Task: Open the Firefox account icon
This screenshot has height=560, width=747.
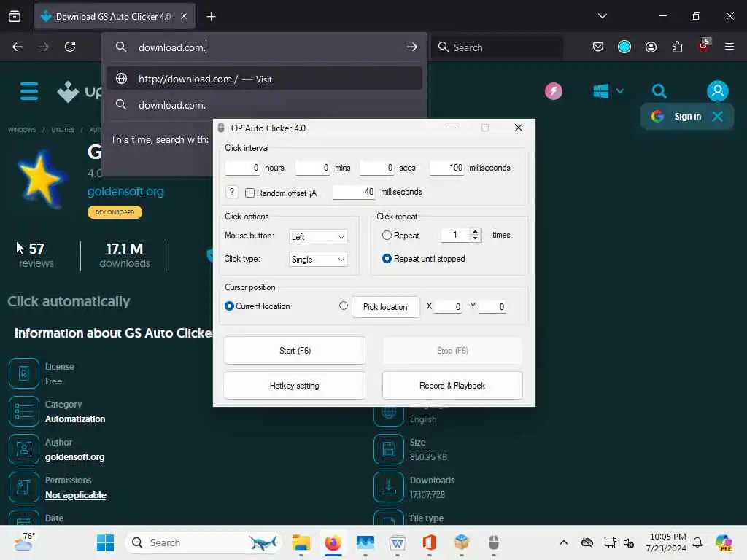Action: coord(651,47)
